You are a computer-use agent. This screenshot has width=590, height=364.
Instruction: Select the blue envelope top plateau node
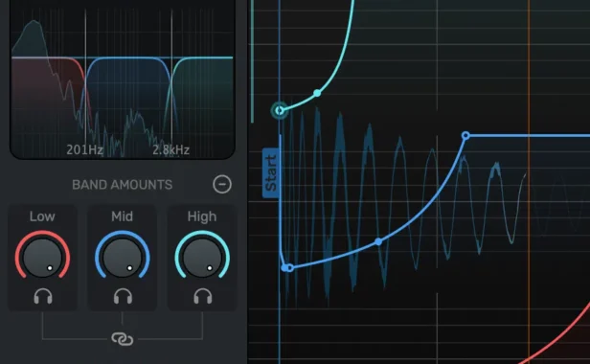pyautogui.click(x=465, y=135)
